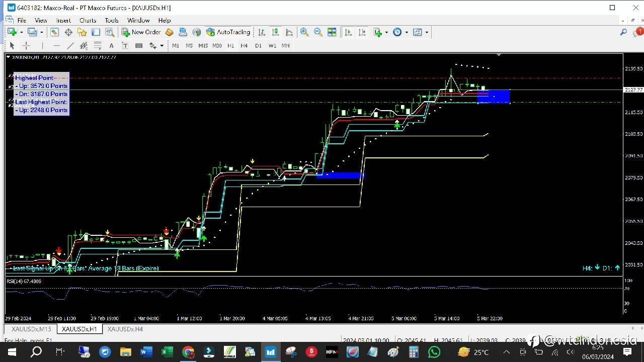644x362 pixels.
Task: Toggle the AutoTrading button
Action: [228, 32]
